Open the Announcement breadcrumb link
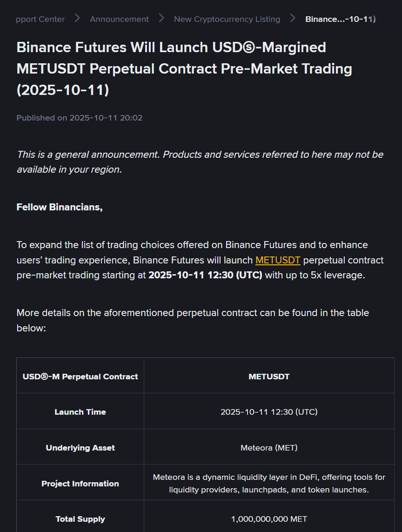 119,19
